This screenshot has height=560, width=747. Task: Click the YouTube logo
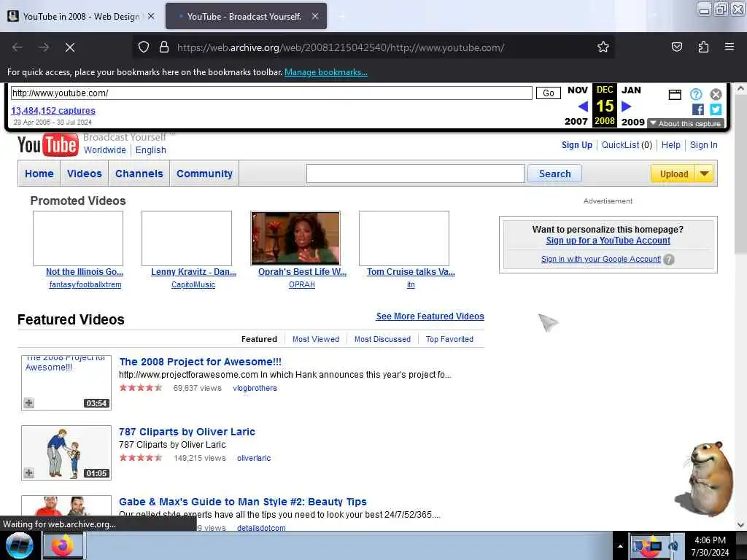(47, 145)
